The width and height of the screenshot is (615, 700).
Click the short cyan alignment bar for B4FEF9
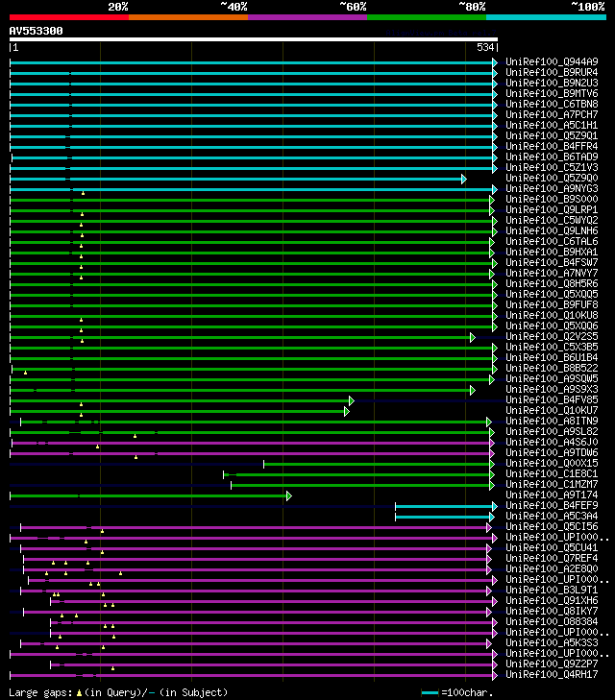point(444,506)
